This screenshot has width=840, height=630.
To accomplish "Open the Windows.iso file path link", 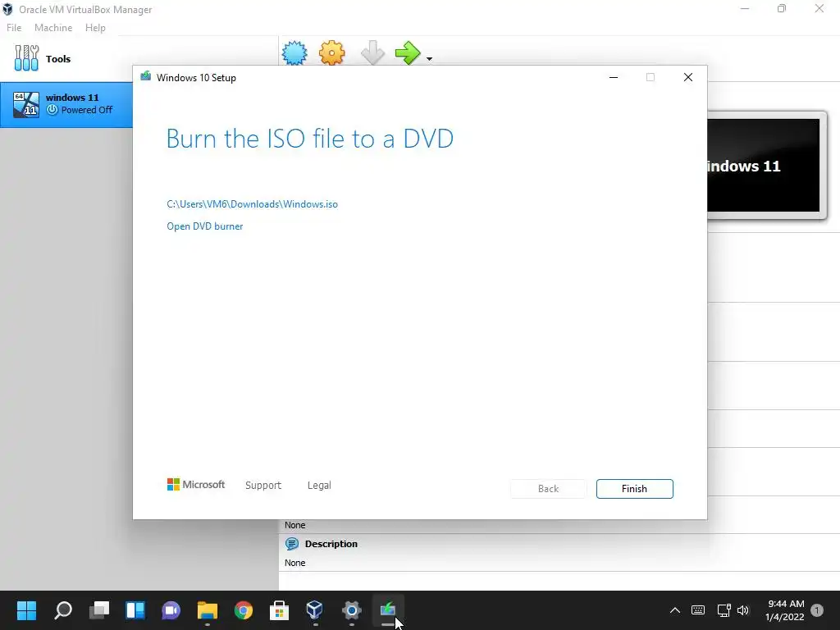I will [x=253, y=204].
